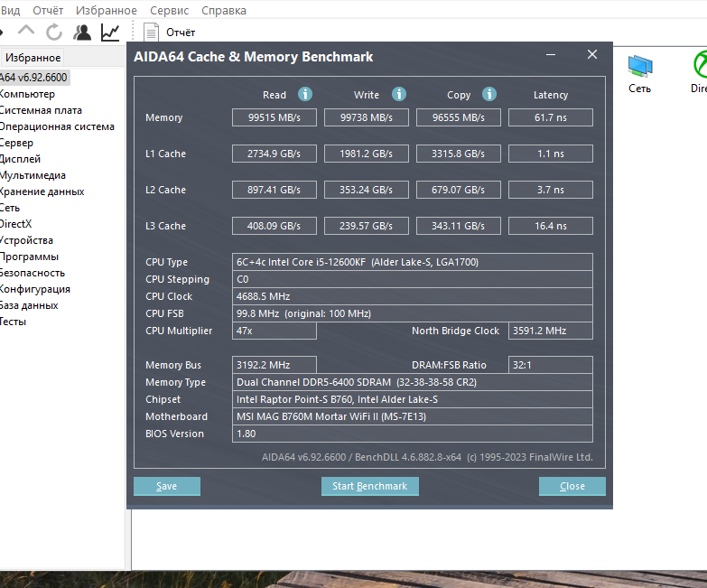Click the Refresh toolbar icon
The width and height of the screenshot is (707, 588).
coord(54,32)
